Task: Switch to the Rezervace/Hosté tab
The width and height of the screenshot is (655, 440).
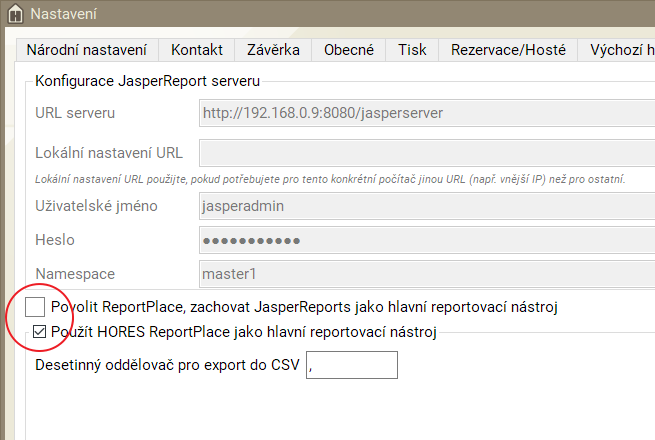Action: [508, 50]
